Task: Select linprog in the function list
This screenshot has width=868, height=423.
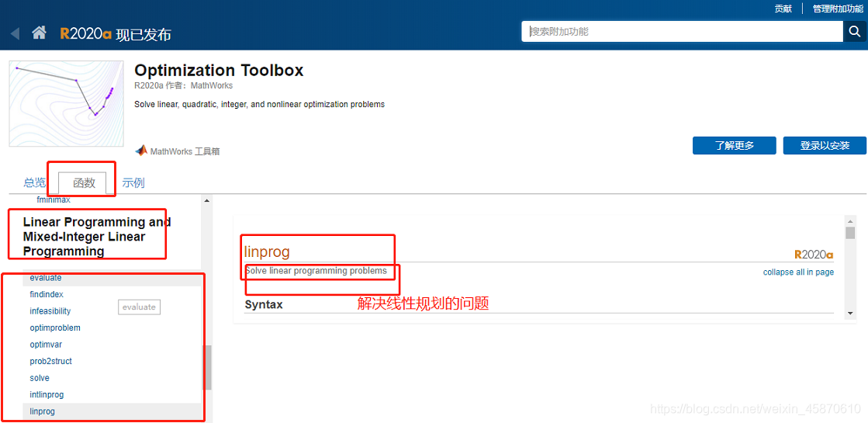Action: (x=42, y=411)
